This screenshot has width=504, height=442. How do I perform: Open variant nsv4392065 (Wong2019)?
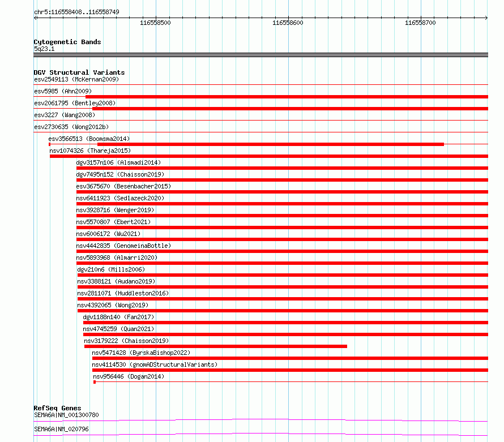[x=113, y=305]
